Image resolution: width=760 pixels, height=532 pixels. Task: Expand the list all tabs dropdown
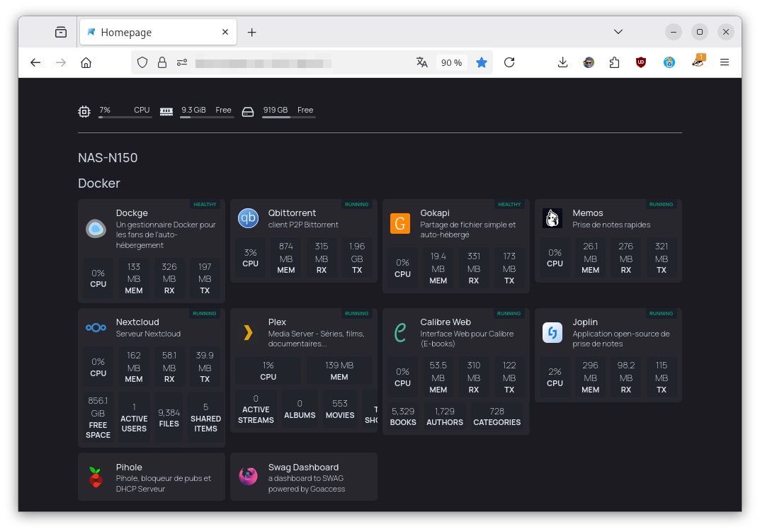[618, 32]
